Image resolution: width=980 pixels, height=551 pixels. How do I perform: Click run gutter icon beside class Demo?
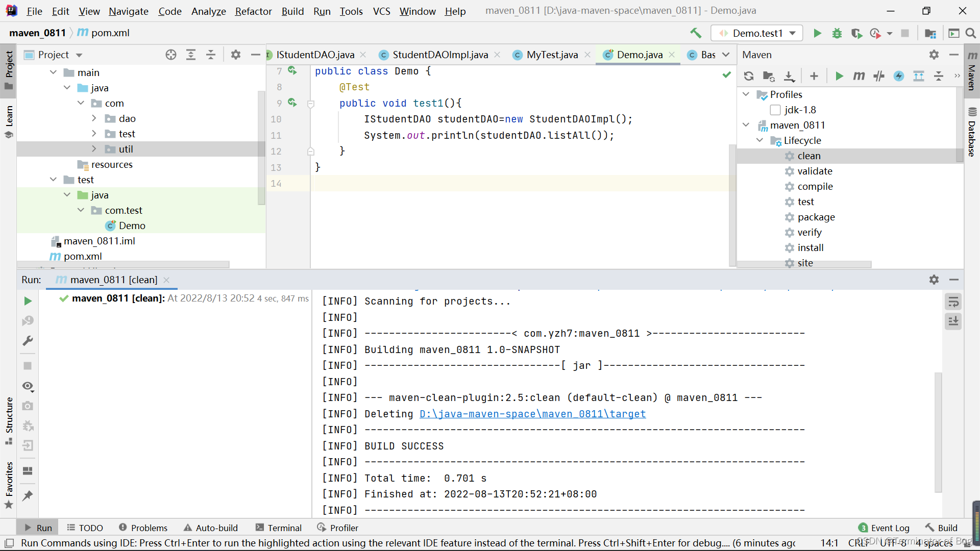[292, 70]
